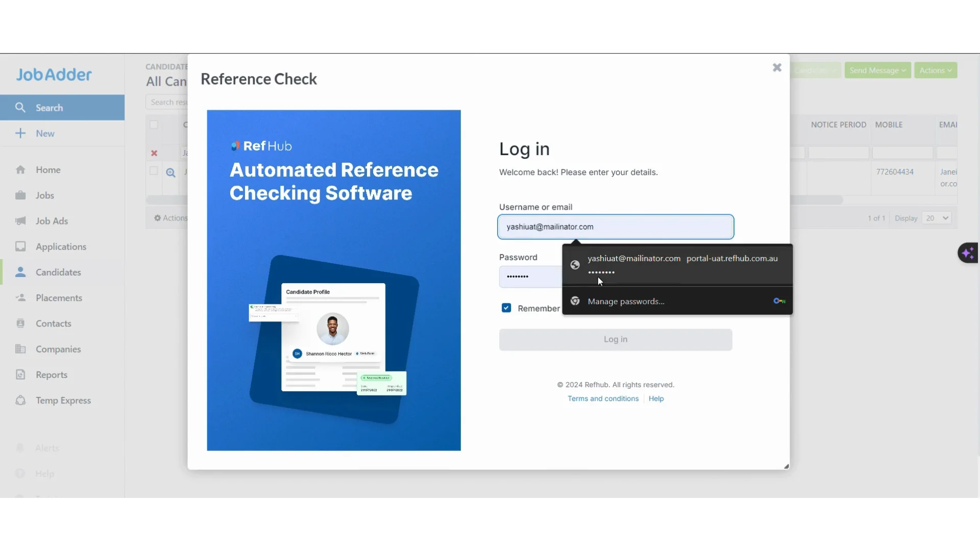Expand the Send Message dropdown

(877, 70)
